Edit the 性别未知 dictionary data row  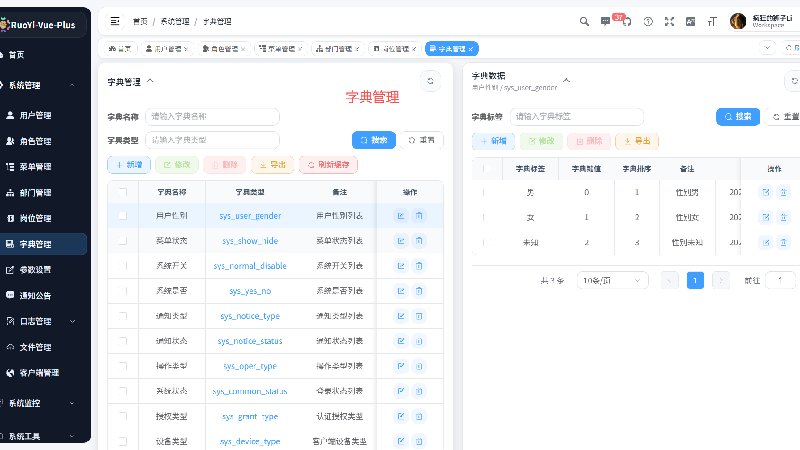766,242
